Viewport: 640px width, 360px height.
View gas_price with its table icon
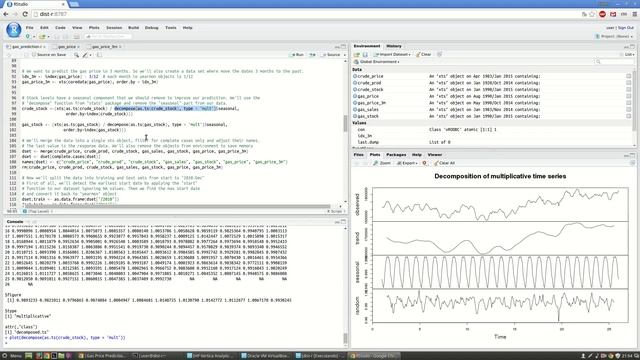click(629, 96)
